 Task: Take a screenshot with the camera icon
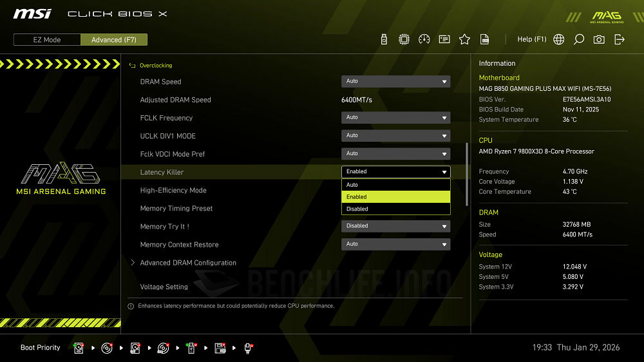pos(599,39)
